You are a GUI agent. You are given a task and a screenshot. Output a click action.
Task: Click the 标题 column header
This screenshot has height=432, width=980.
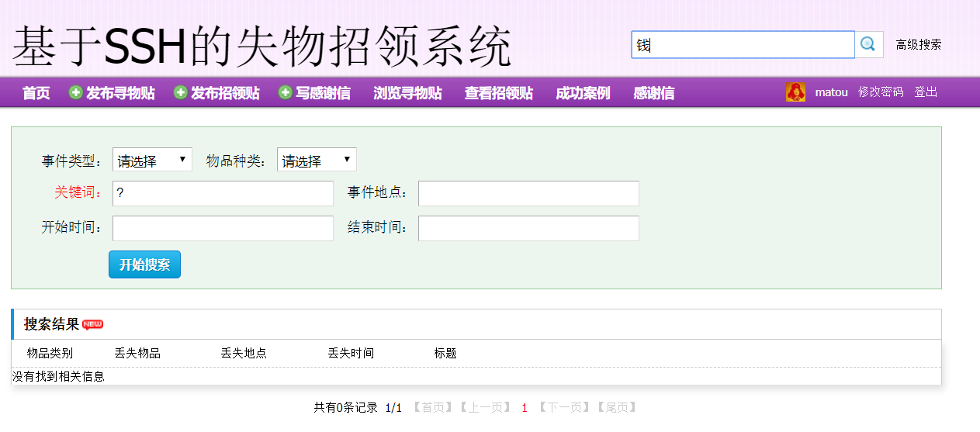click(x=445, y=354)
